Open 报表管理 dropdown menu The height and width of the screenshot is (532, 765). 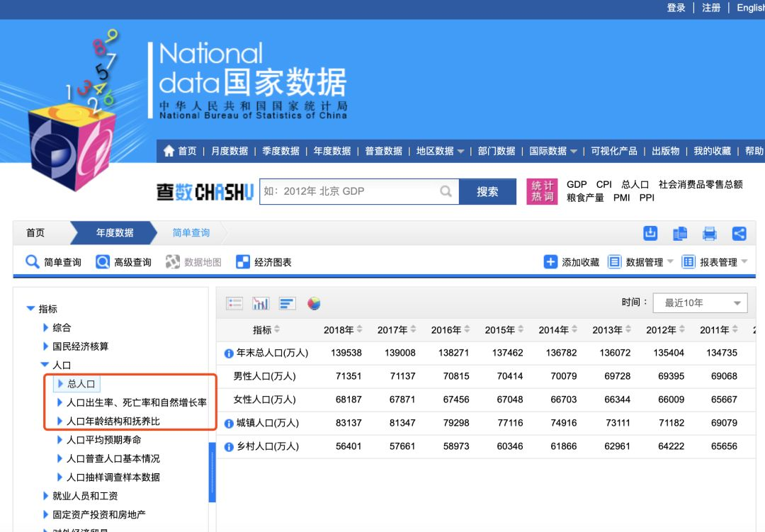tap(715, 262)
